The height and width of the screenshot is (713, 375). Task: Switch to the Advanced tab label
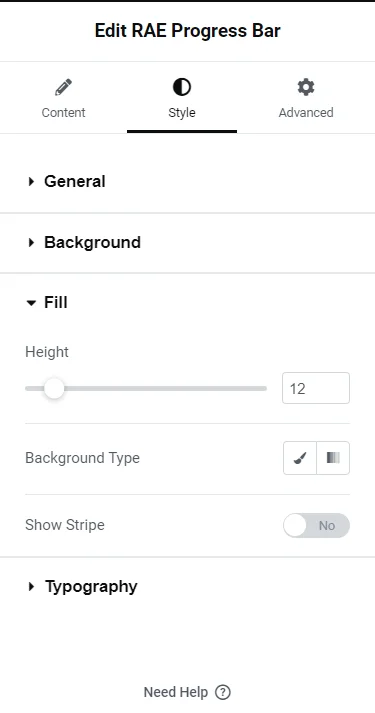tap(306, 112)
